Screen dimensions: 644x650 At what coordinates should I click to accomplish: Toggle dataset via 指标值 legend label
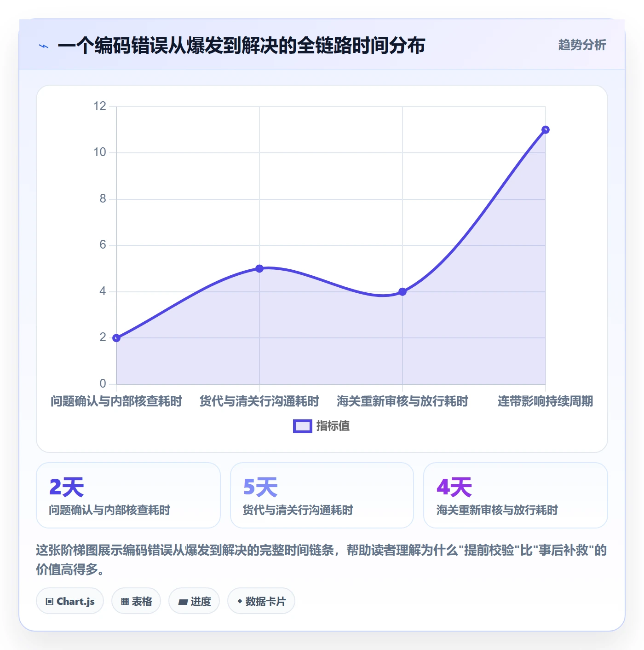[x=333, y=426]
